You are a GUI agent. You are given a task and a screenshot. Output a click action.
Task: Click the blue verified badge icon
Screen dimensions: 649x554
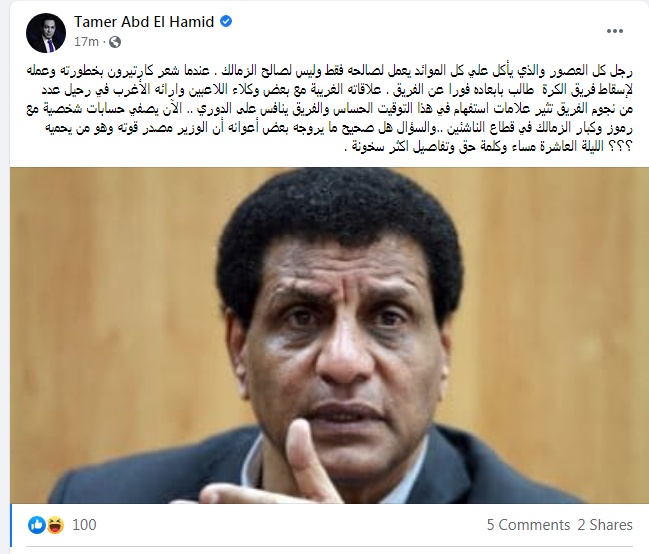pos(226,21)
